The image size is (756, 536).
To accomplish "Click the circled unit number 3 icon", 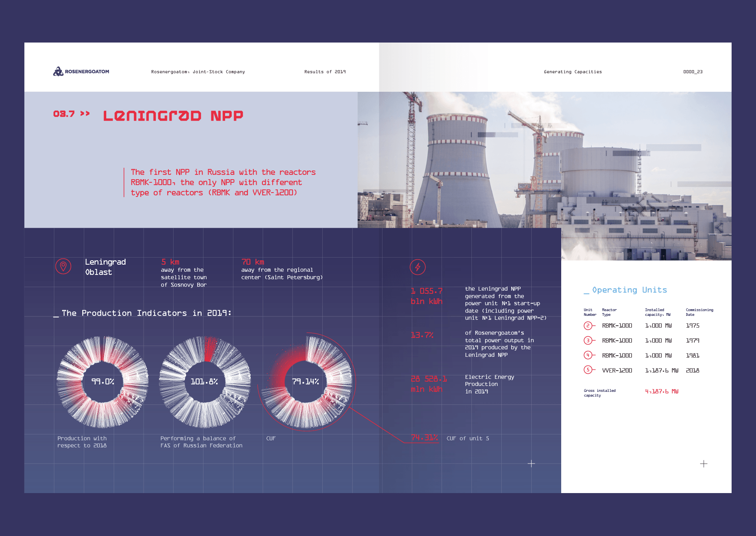I will [x=588, y=341].
